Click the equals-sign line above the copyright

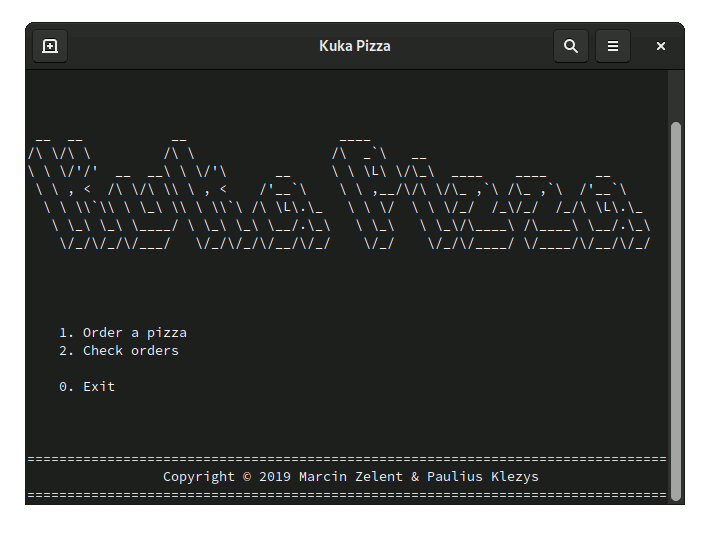(x=346, y=459)
